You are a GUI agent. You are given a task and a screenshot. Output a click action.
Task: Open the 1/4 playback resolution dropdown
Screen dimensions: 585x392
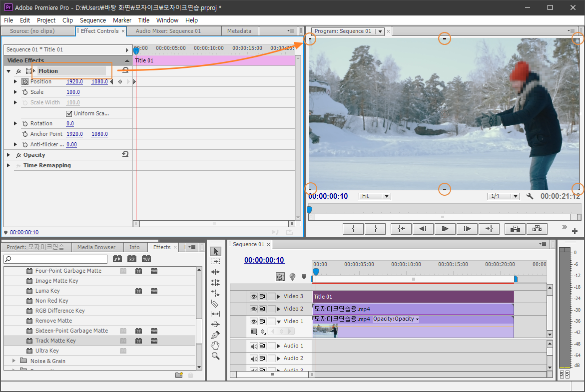[x=504, y=196]
